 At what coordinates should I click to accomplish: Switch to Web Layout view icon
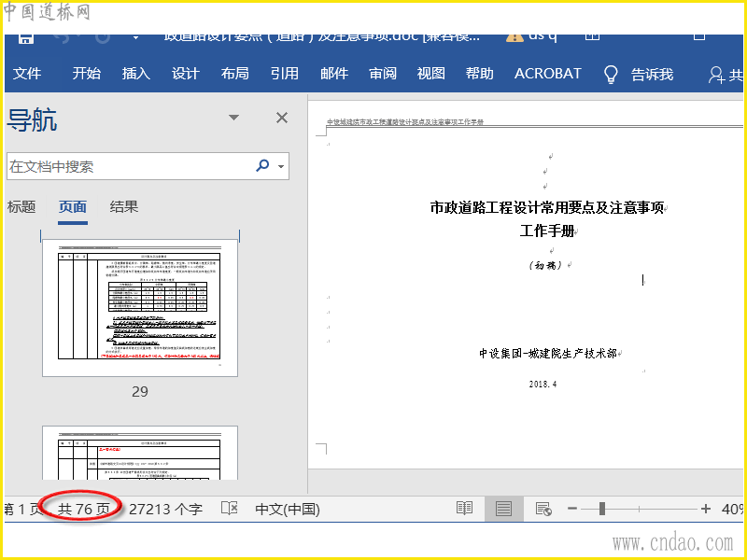(543, 509)
